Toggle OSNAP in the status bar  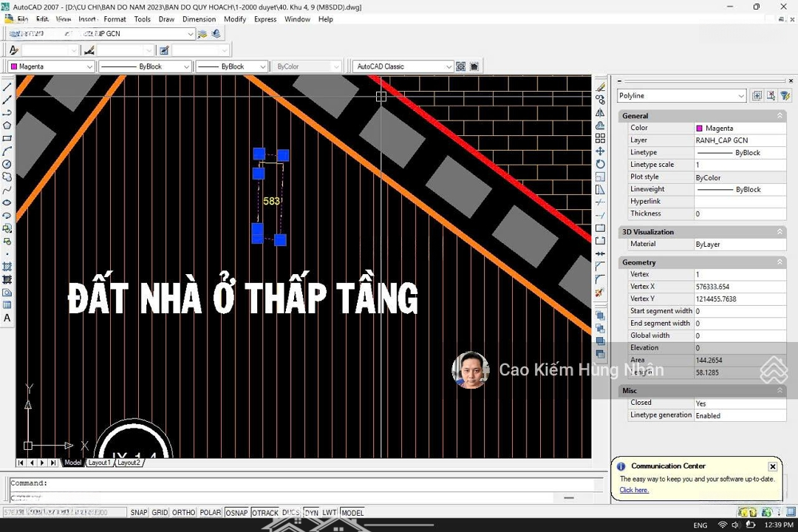tap(236, 513)
